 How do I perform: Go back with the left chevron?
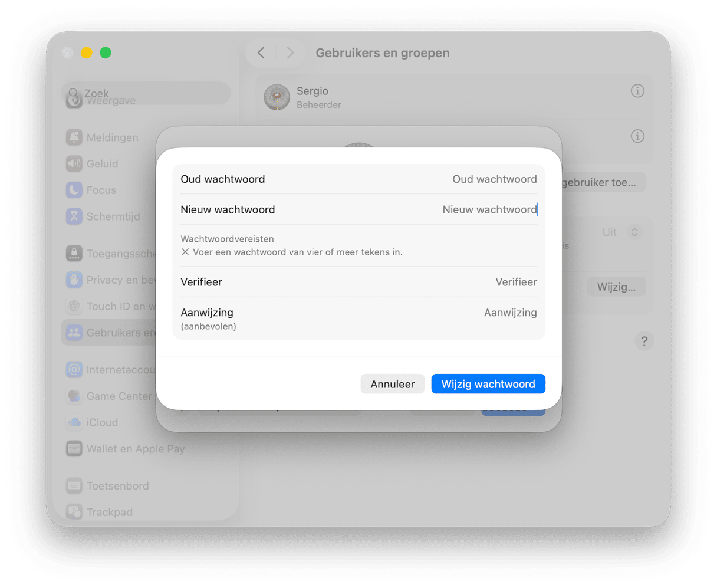[x=261, y=53]
